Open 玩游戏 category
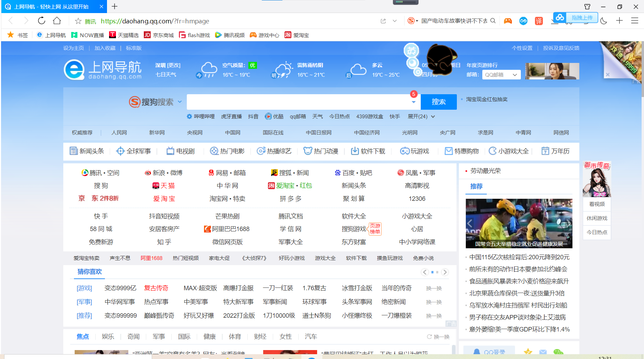 [x=415, y=151]
